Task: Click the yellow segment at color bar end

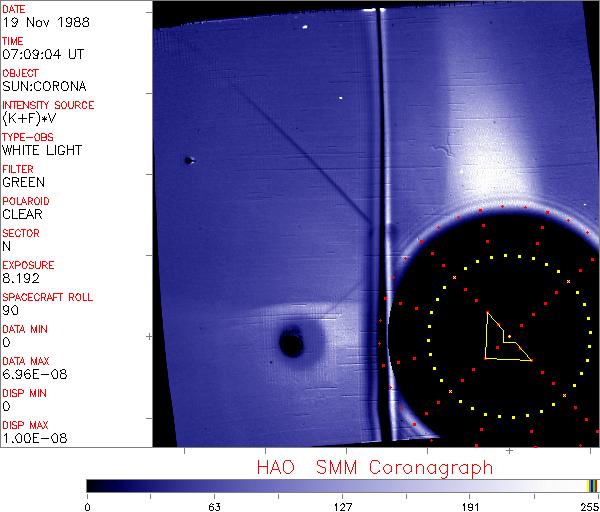Action: pos(590,486)
